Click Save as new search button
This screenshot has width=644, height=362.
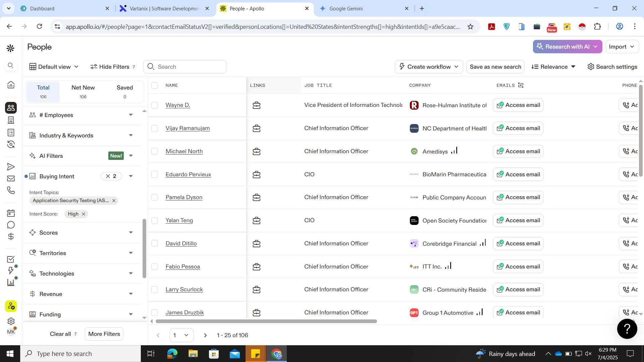pos(495,67)
